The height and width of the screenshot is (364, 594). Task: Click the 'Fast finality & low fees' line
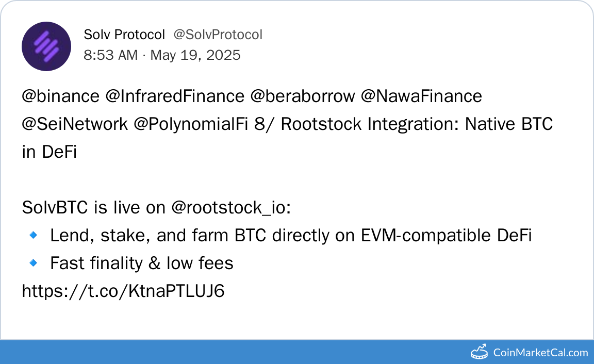142,263
